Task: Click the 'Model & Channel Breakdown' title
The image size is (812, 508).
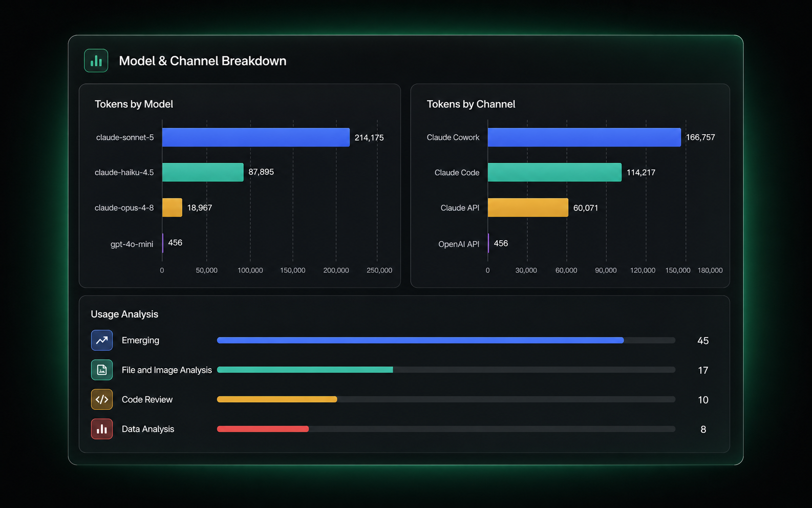Action: tap(203, 61)
